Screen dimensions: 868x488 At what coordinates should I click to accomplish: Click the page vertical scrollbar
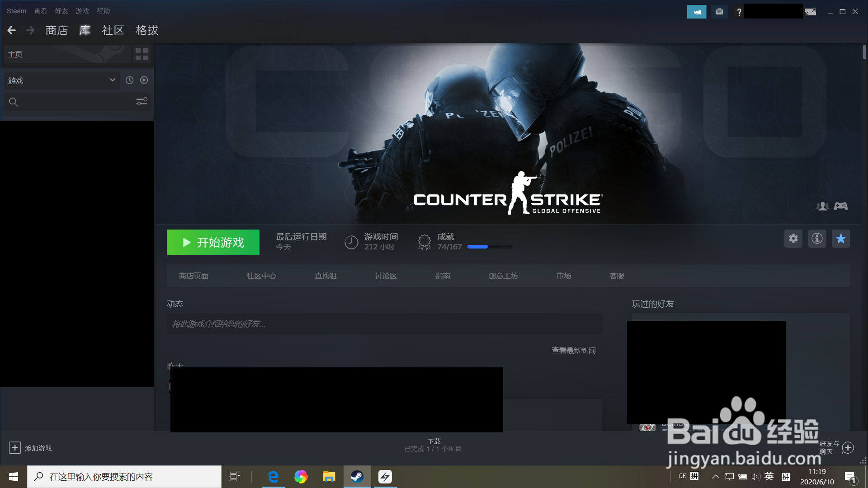point(864,52)
